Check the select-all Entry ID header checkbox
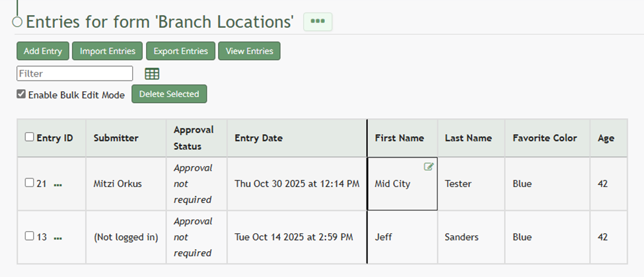644x277 pixels. click(29, 138)
